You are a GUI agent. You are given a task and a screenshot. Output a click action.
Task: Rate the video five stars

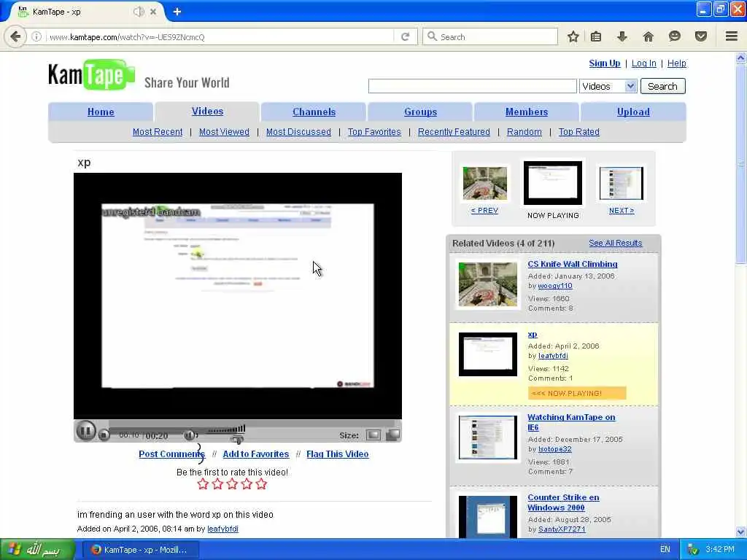click(261, 484)
